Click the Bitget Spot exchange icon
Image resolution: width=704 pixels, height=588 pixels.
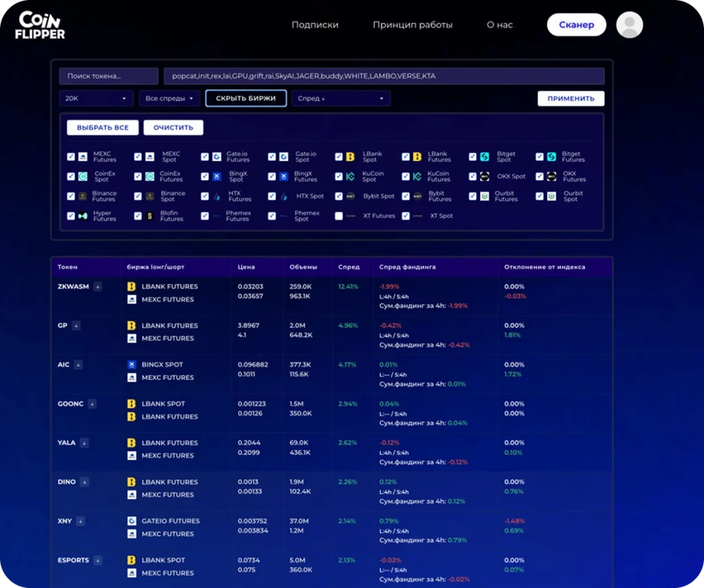[485, 157]
